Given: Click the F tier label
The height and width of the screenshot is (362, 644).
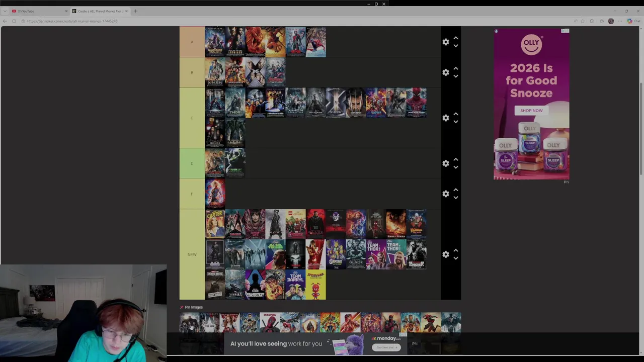Looking at the screenshot, I should [x=192, y=194].
